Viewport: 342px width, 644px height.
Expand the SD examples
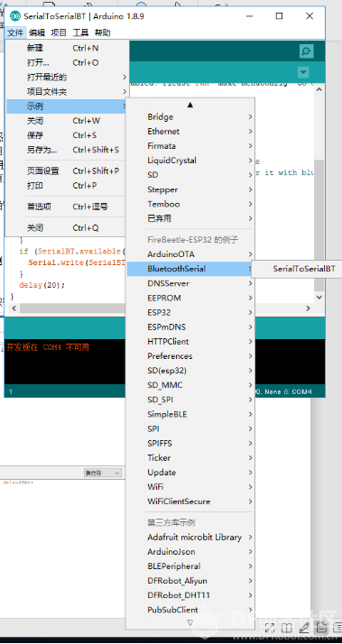click(x=190, y=175)
